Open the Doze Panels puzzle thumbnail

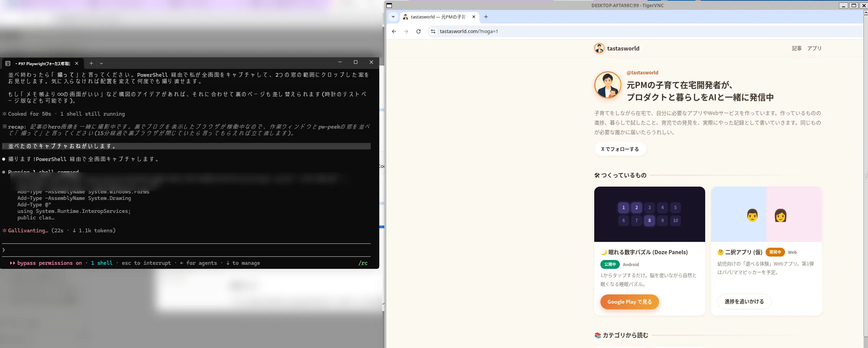click(650, 214)
